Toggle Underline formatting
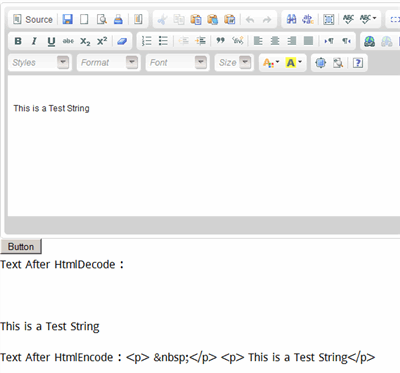The image size is (400, 373). pyautogui.click(x=51, y=41)
